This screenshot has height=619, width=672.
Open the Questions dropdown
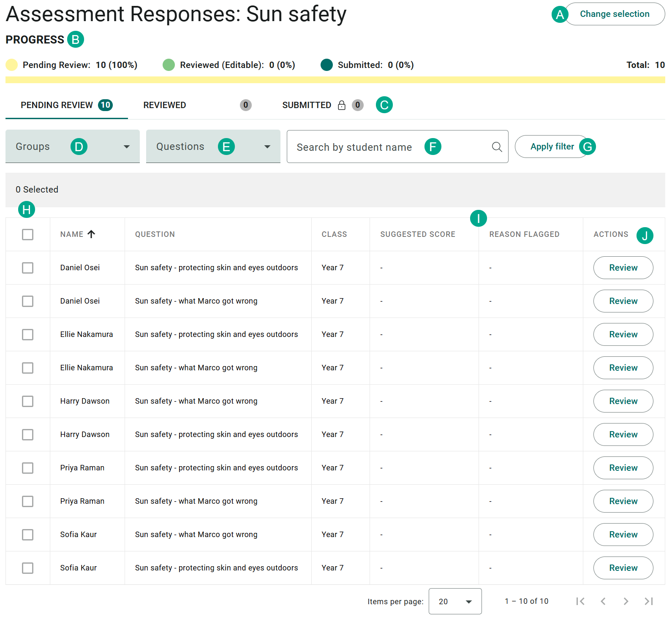coord(213,146)
